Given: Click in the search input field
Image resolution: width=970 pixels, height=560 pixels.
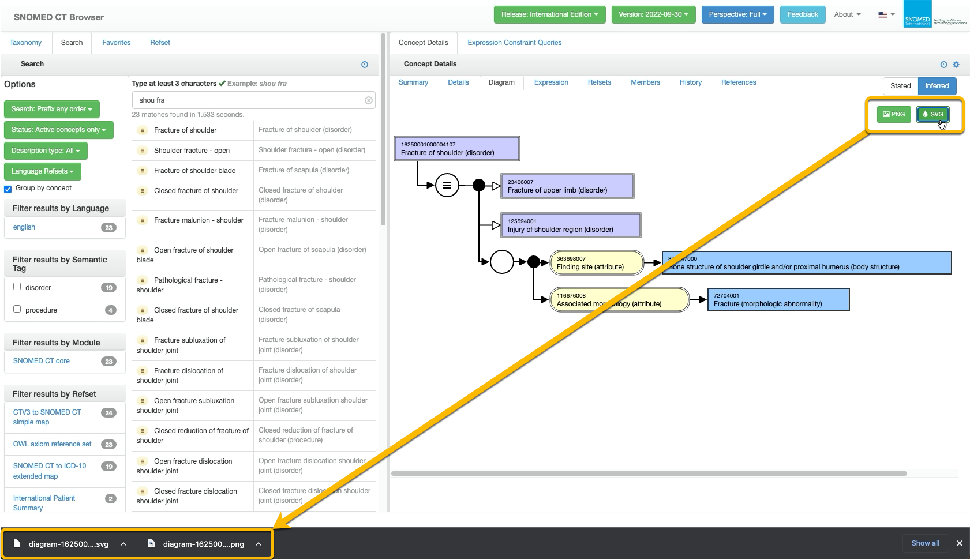Looking at the screenshot, I should pos(253,100).
